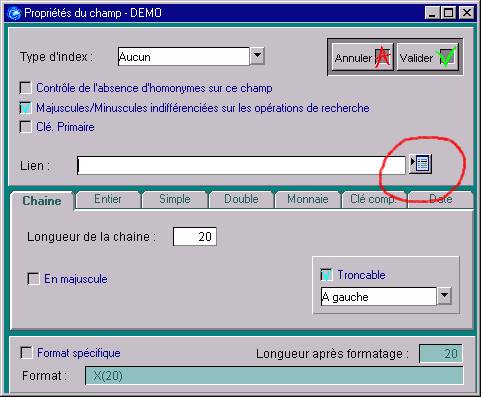
Task: Click the Annuler cancel button
Action: point(362,57)
